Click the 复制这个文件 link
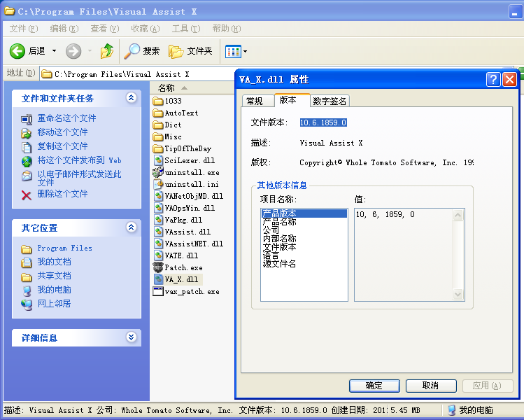The image size is (524, 420). (62, 146)
